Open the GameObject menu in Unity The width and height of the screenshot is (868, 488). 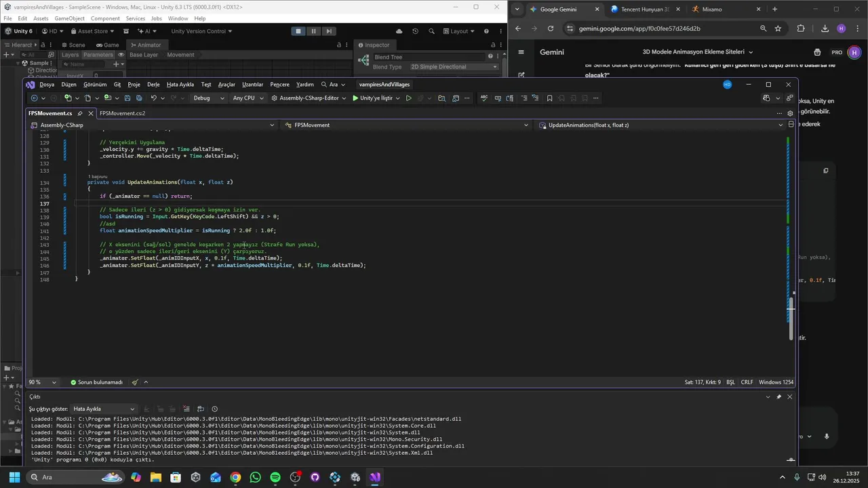click(70, 18)
